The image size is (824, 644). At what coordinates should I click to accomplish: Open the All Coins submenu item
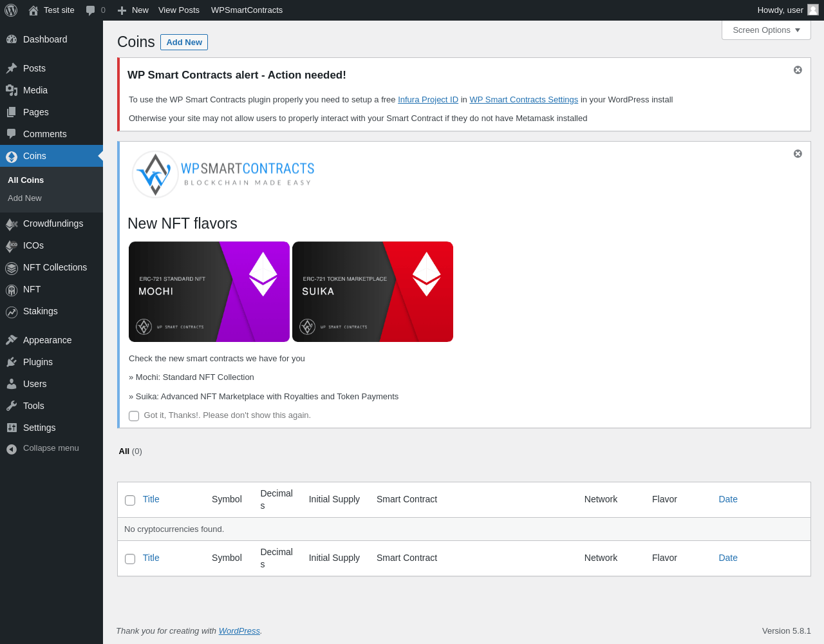(x=26, y=180)
